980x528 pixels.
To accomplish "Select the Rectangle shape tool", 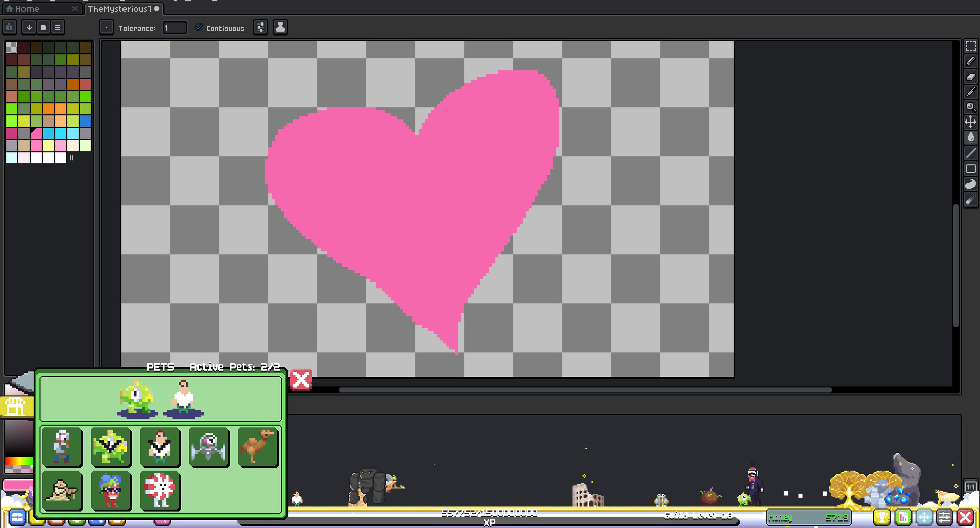I will 971,169.
